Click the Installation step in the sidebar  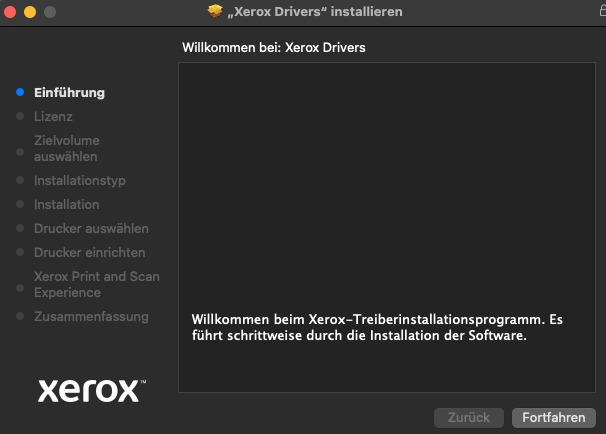pyautogui.click(x=67, y=205)
